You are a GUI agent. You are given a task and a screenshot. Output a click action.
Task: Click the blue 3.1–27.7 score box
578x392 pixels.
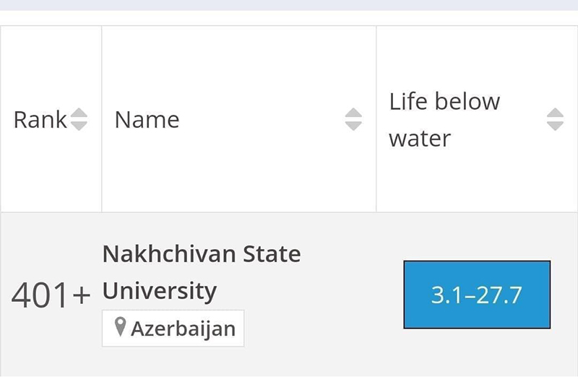(x=477, y=295)
